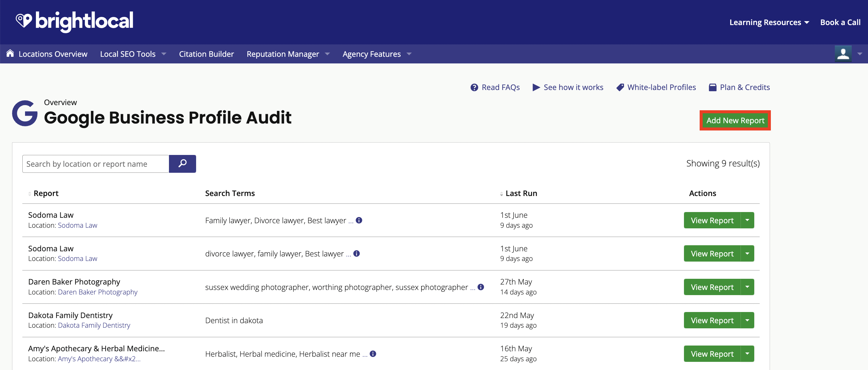Open Citation Builder
The image size is (868, 370).
coord(206,54)
